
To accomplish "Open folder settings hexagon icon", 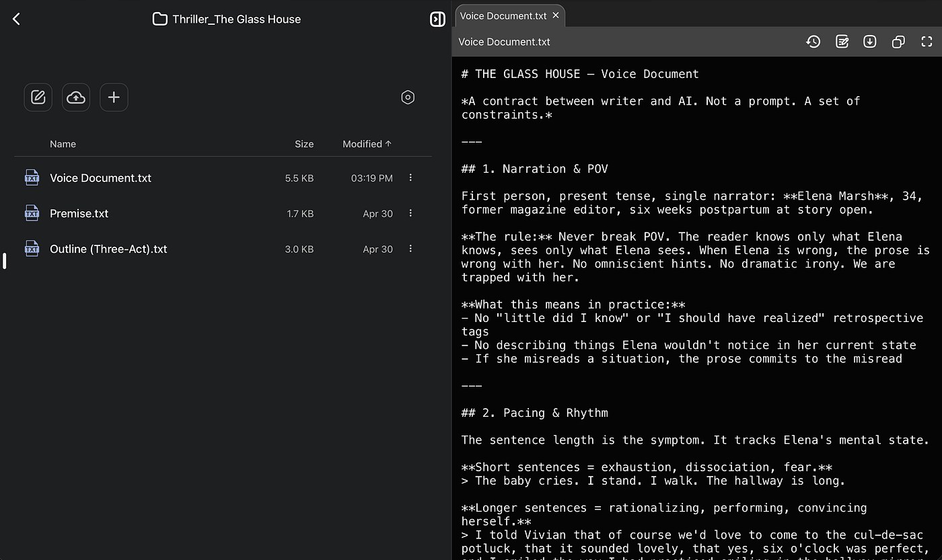I will pos(408,97).
